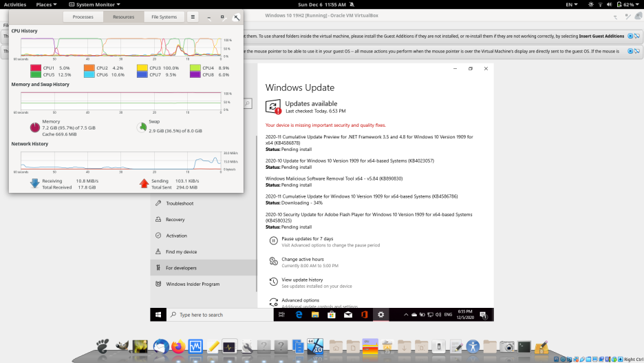Image resolution: width=644 pixels, height=363 pixels.
Task: Select Recovery in Windows settings sidebar
Action: click(203, 220)
